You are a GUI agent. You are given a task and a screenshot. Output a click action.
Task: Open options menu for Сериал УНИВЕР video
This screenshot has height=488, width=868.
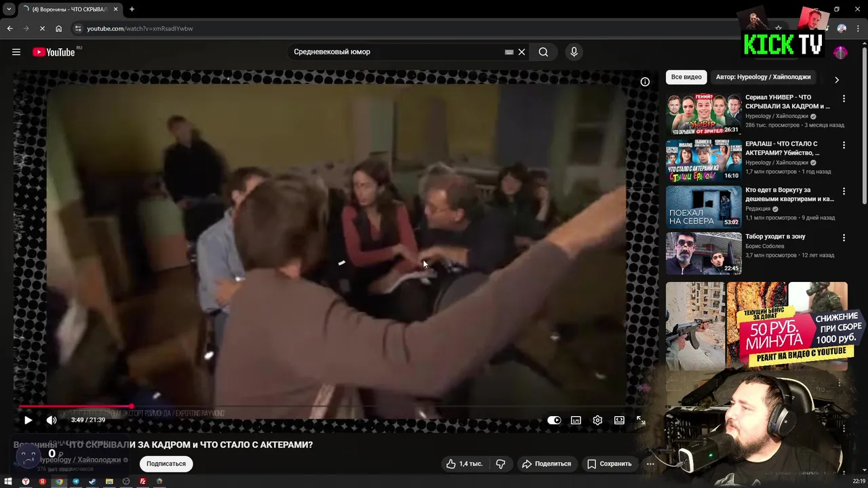point(844,99)
